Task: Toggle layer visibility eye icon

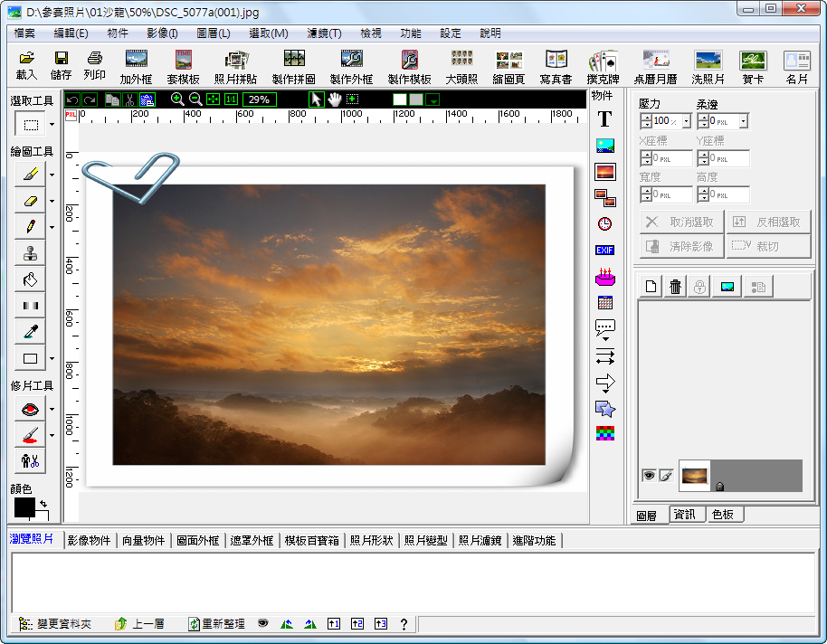Action: pyautogui.click(x=648, y=476)
